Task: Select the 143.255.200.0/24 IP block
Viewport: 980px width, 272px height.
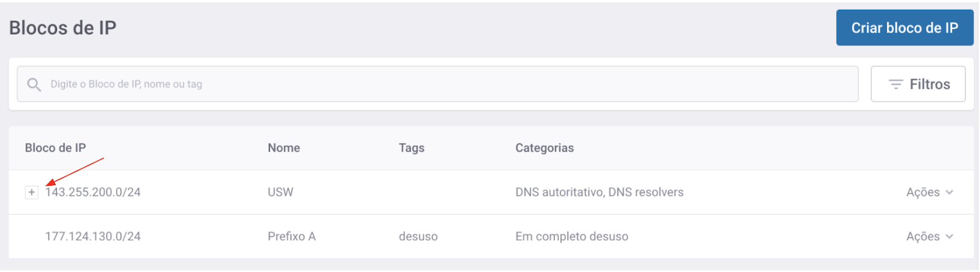Action: click(x=93, y=192)
